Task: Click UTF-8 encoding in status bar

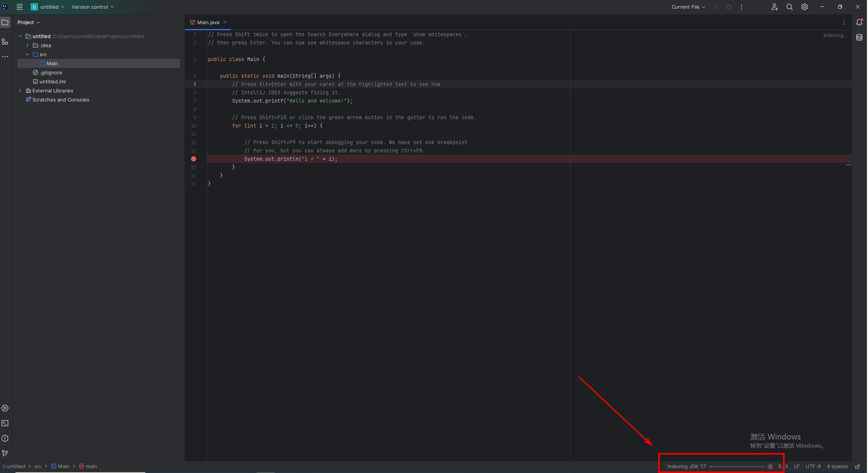Action: click(x=813, y=467)
